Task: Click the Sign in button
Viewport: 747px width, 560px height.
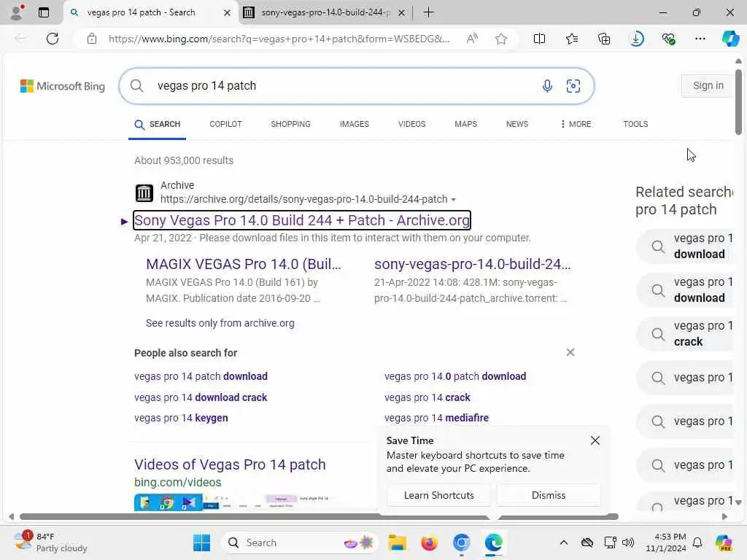Action: (x=708, y=86)
